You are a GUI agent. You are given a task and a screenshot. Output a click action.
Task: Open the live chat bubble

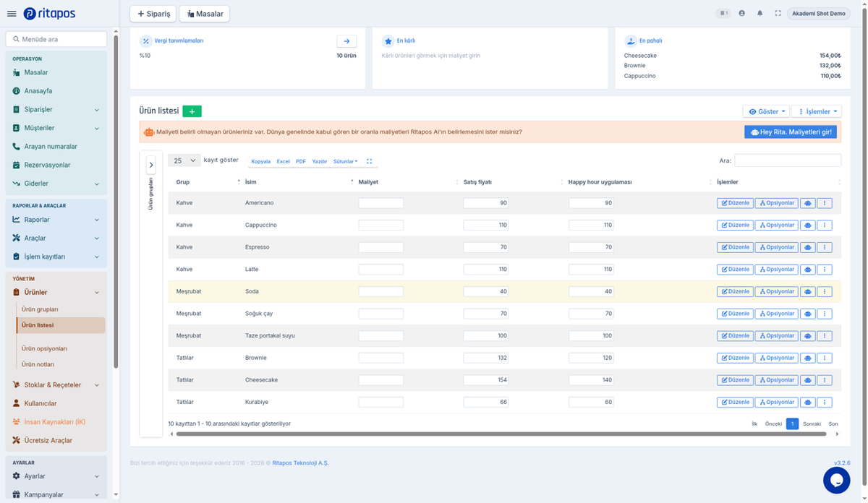pos(836,480)
